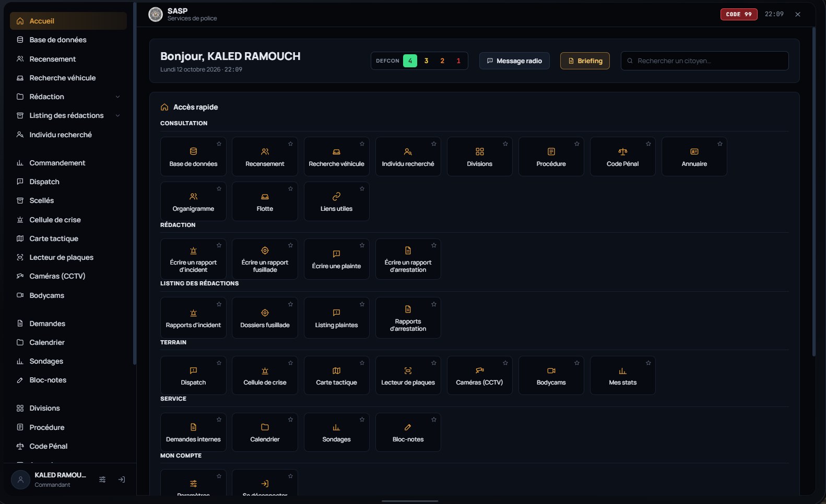This screenshot has height=504, width=826.
Task: Open the Demandes internes card
Action: (x=193, y=433)
